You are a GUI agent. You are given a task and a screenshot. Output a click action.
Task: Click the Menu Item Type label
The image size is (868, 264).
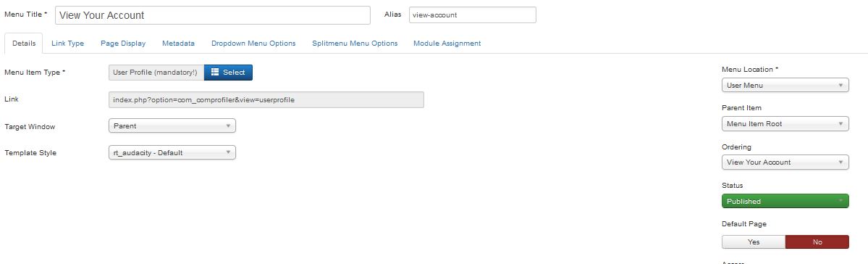click(35, 72)
